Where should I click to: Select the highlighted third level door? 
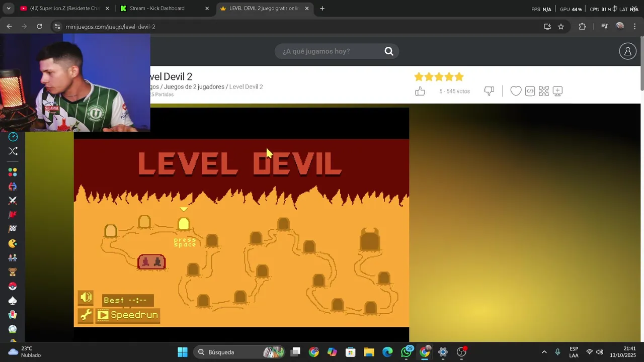(184, 224)
